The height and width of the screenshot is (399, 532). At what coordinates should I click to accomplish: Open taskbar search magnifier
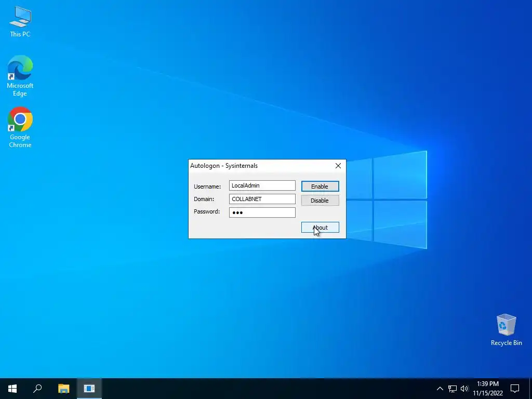[37, 389]
